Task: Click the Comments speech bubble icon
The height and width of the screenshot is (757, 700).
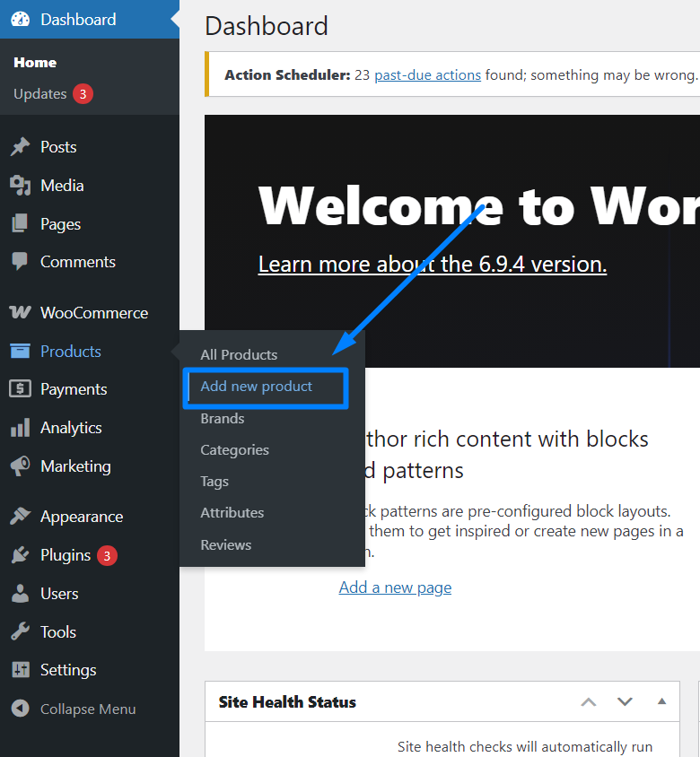Action: click(20, 261)
